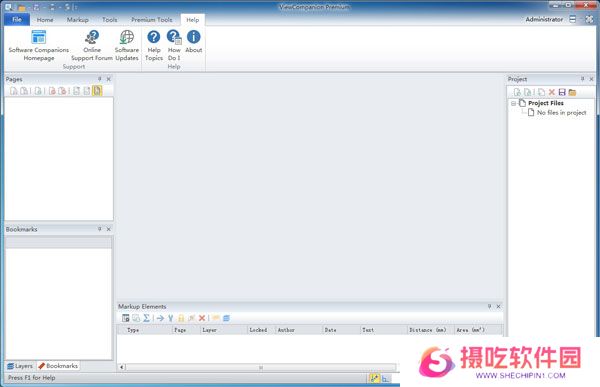This screenshot has height=387, width=600.
Task: Sort by the Distance (mm) column header
Action: [430, 330]
